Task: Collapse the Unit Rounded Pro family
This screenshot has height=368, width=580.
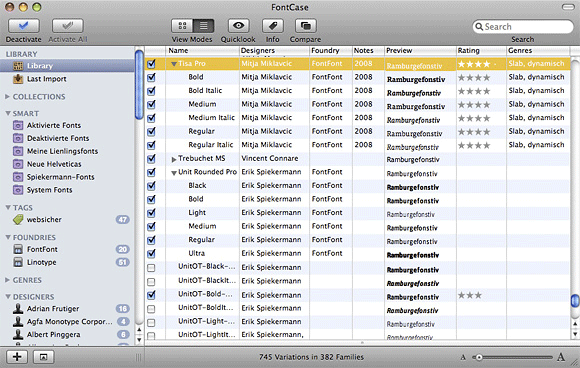Action: coord(173,173)
